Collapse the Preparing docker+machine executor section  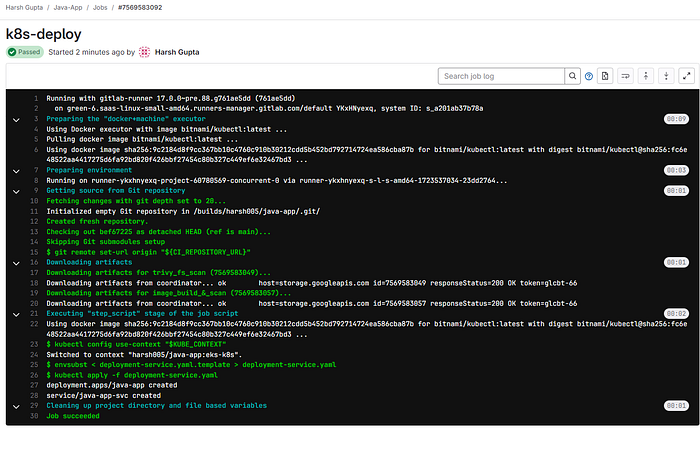(x=16, y=120)
